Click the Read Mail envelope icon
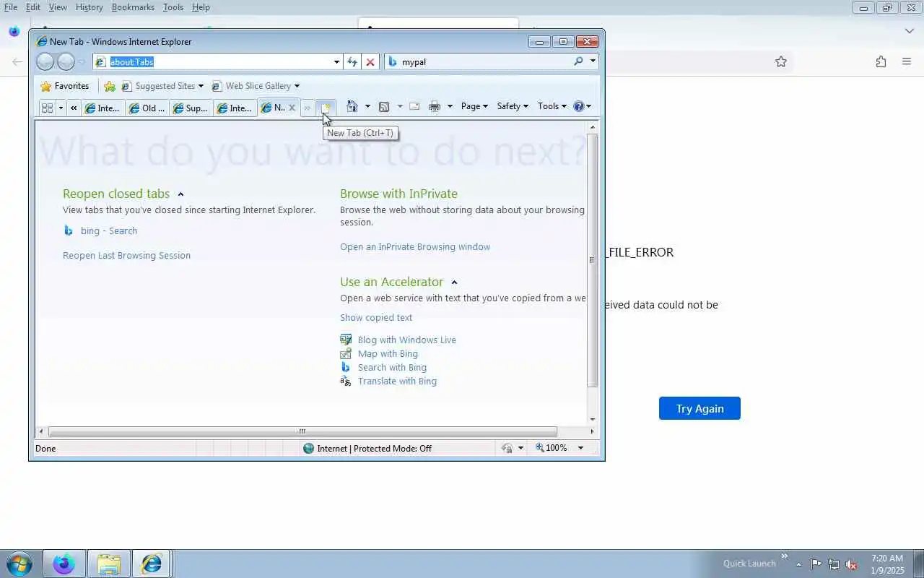 pyautogui.click(x=414, y=106)
